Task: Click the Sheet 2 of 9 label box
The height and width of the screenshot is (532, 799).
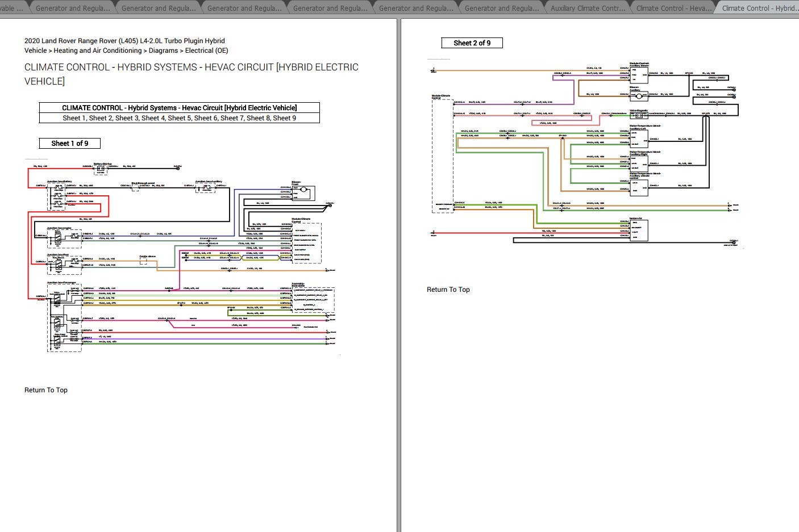Action: [472, 43]
